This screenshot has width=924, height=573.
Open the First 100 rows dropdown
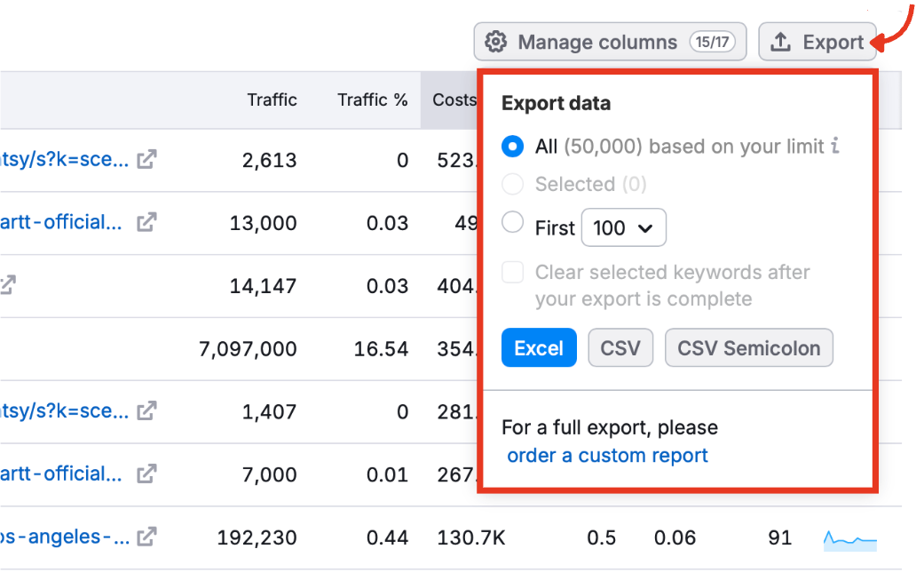(x=624, y=227)
